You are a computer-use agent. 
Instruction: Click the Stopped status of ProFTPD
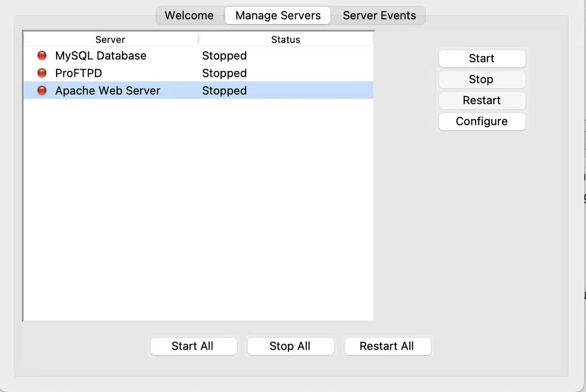224,73
